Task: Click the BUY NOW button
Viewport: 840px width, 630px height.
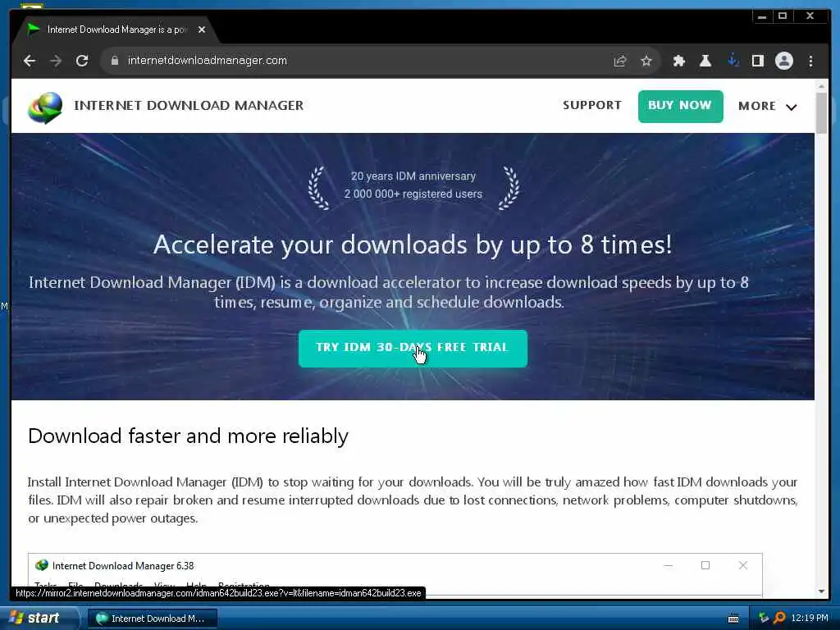Action: click(x=680, y=106)
